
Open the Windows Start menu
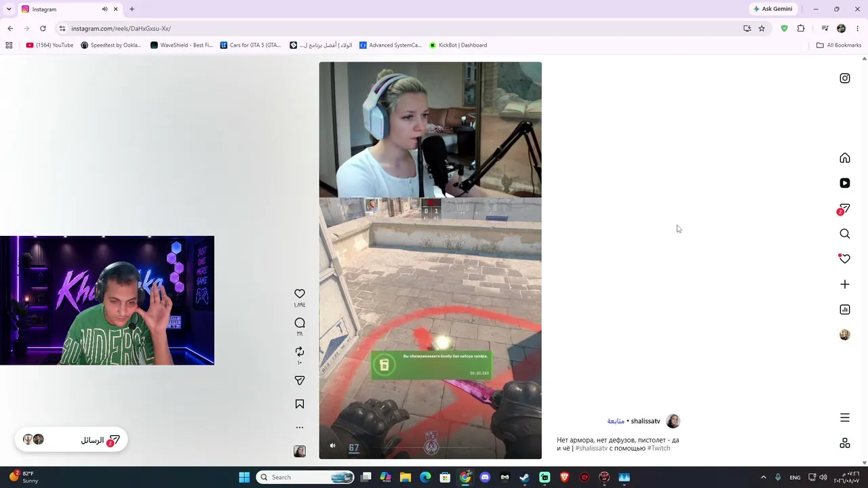[244, 477]
